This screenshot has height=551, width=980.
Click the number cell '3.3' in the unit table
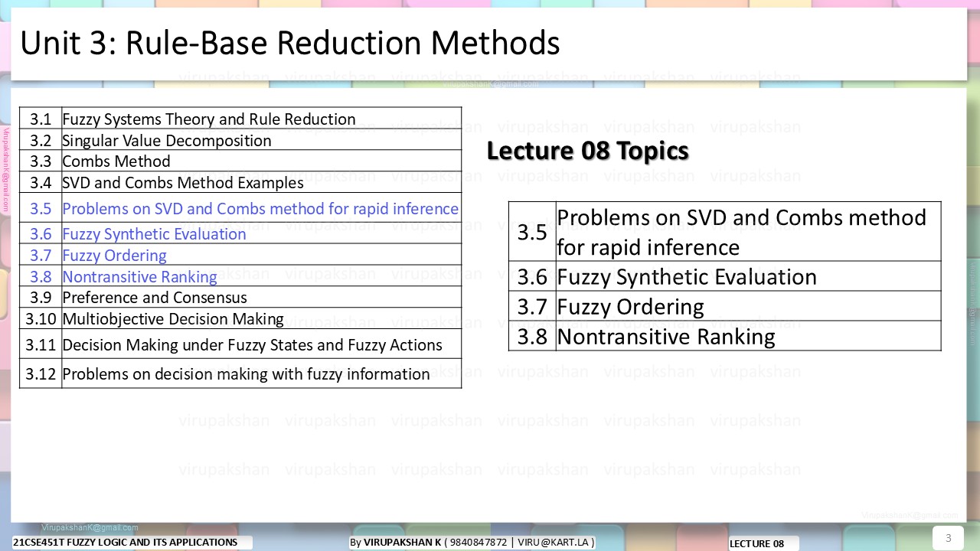click(x=41, y=161)
